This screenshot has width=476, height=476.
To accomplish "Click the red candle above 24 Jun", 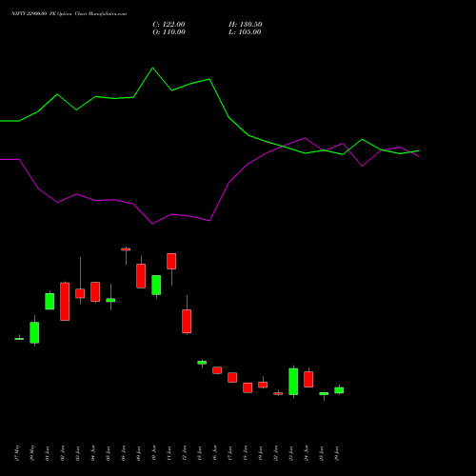I will click(x=308, y=379).
